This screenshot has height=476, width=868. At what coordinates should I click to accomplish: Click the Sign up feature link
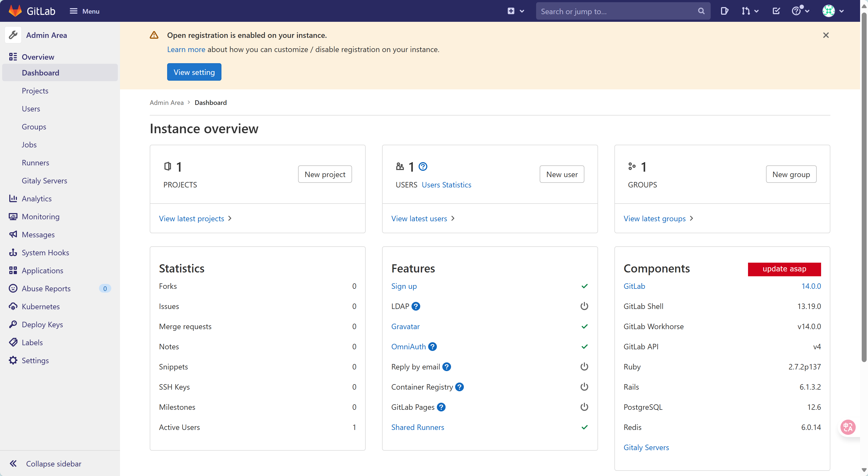point(404,286)
